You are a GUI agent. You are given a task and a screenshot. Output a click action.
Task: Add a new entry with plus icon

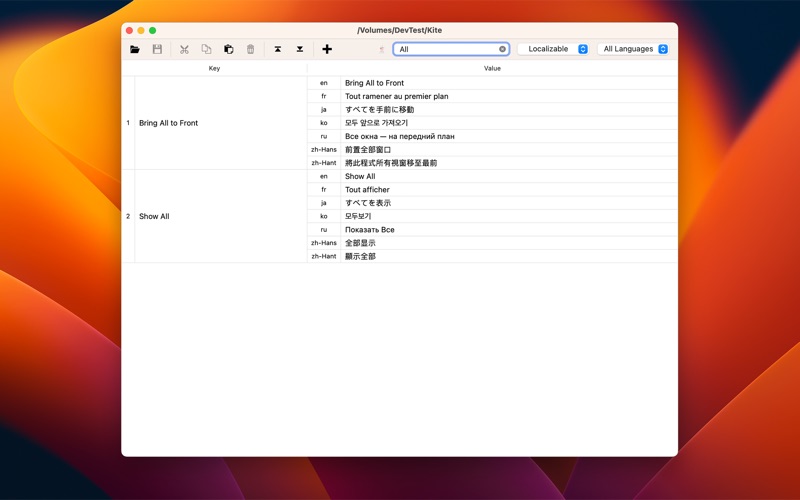[327, 49]
